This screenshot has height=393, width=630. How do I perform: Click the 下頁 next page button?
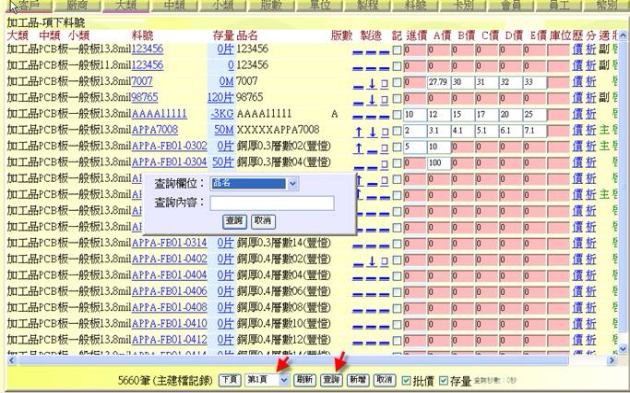[x=230, y=380]
